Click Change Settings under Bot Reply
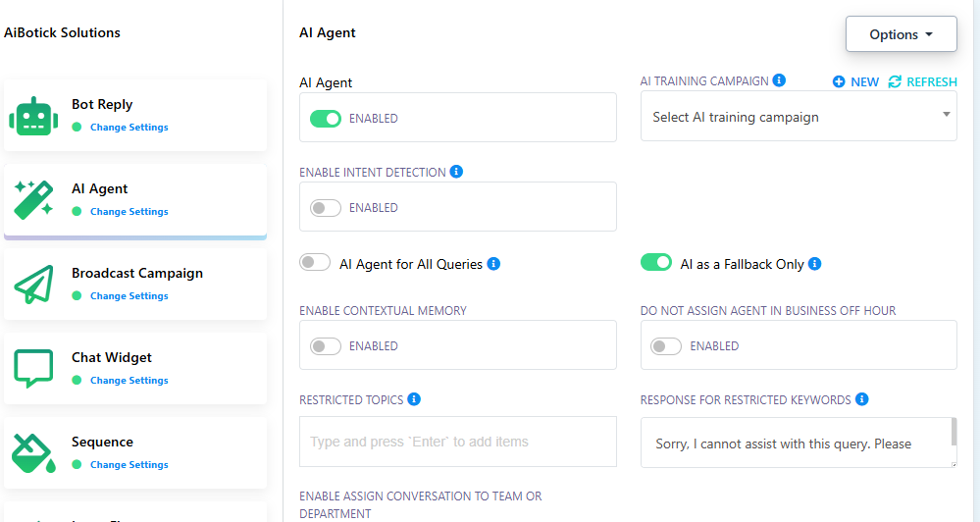This screenshot has width=980, height=522. point(129,127)
